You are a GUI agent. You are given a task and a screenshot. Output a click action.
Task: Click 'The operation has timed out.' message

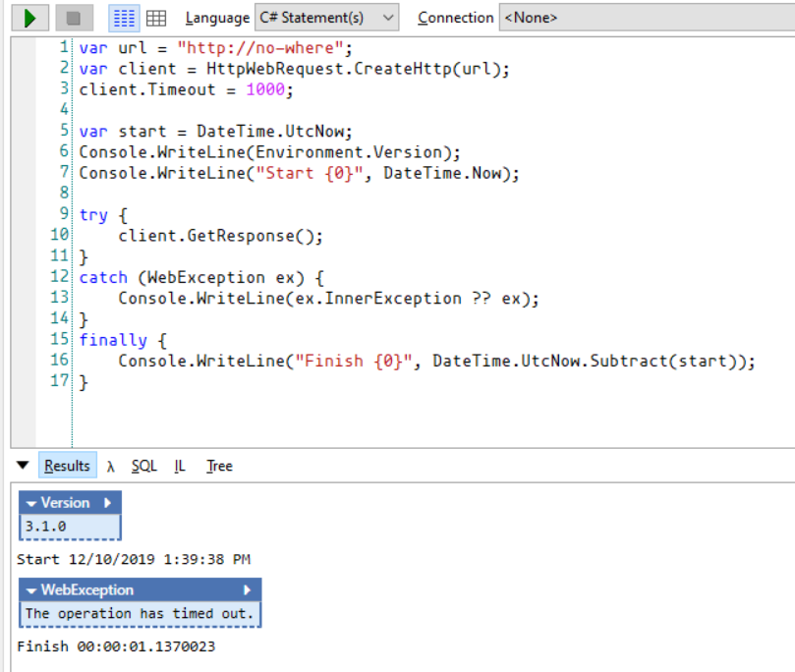coord(139,614)
